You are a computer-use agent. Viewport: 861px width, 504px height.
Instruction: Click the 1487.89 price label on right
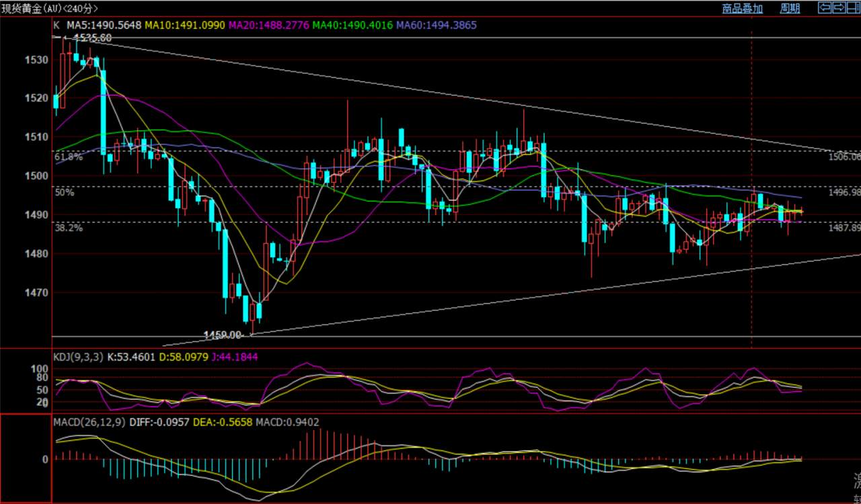point(846,228)
